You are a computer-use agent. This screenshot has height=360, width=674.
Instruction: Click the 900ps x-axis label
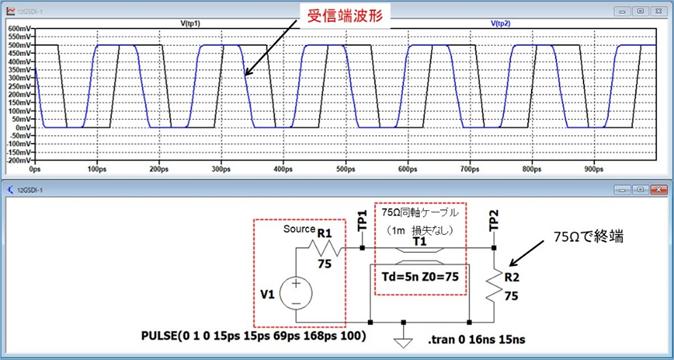coord(594,169)
